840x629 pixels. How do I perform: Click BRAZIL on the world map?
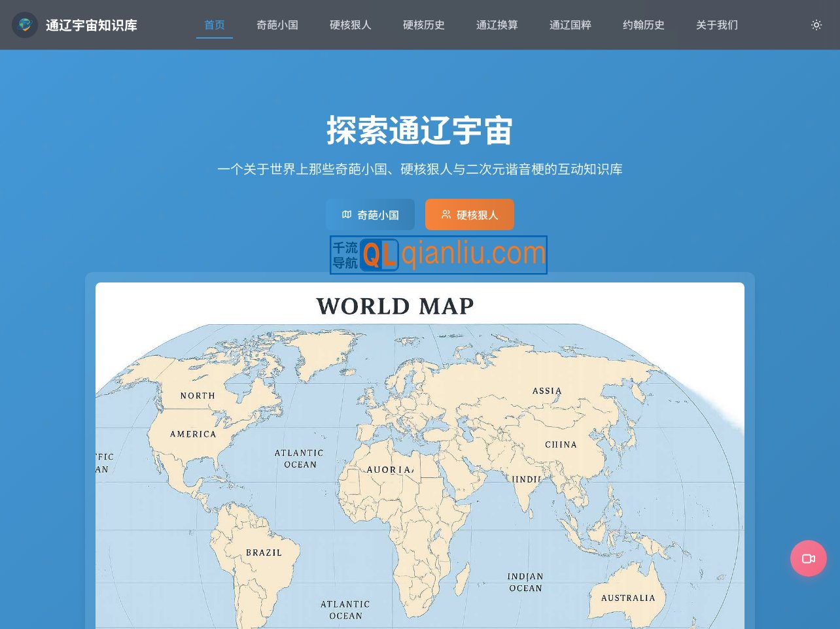point(264,552)
